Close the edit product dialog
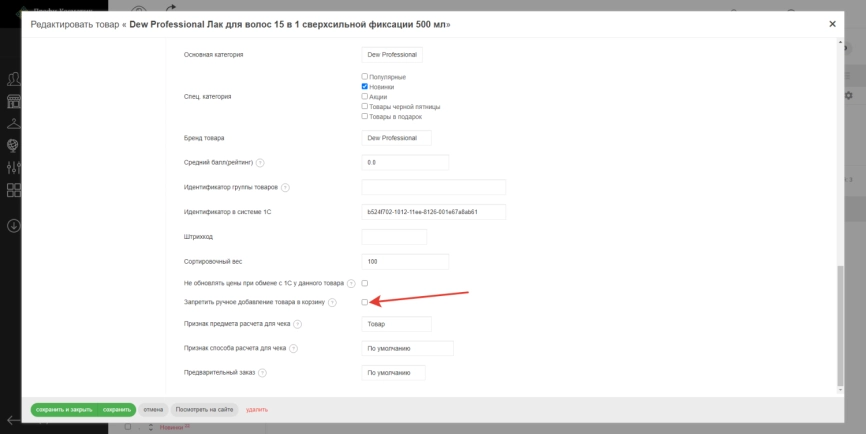 pyautogui.click(x=832, y=24)
